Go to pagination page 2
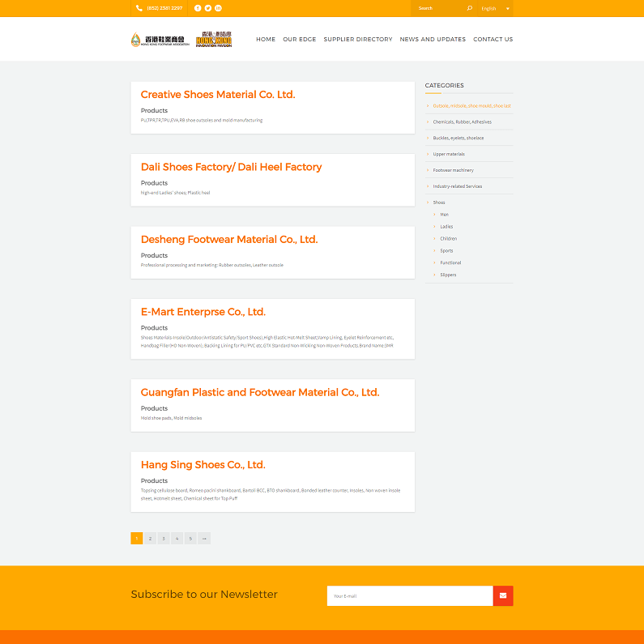The image size is (644, 644). click(151, 538)
